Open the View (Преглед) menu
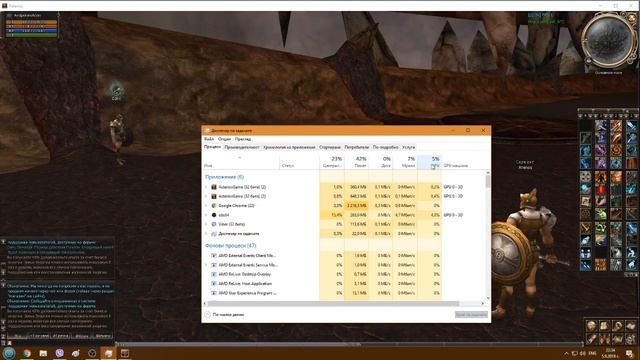640x360 pixels. (243, 139)
